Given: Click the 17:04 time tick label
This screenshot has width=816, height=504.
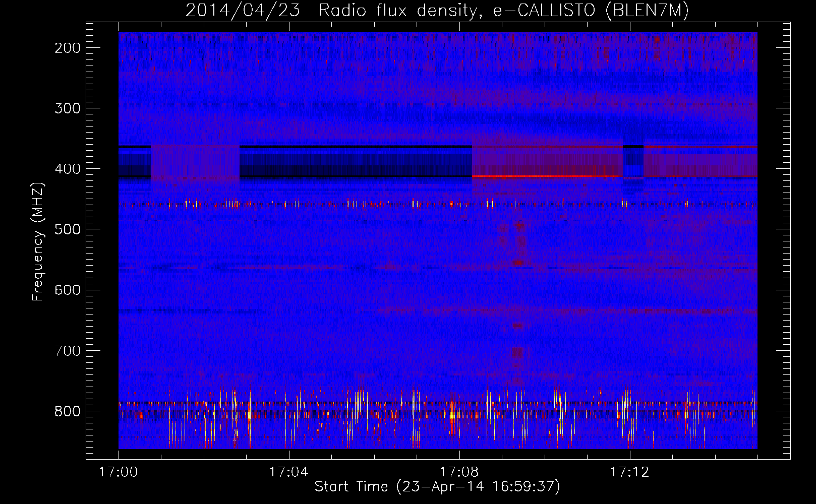Looking at the screenshot, I should click(x=289, y=472).
